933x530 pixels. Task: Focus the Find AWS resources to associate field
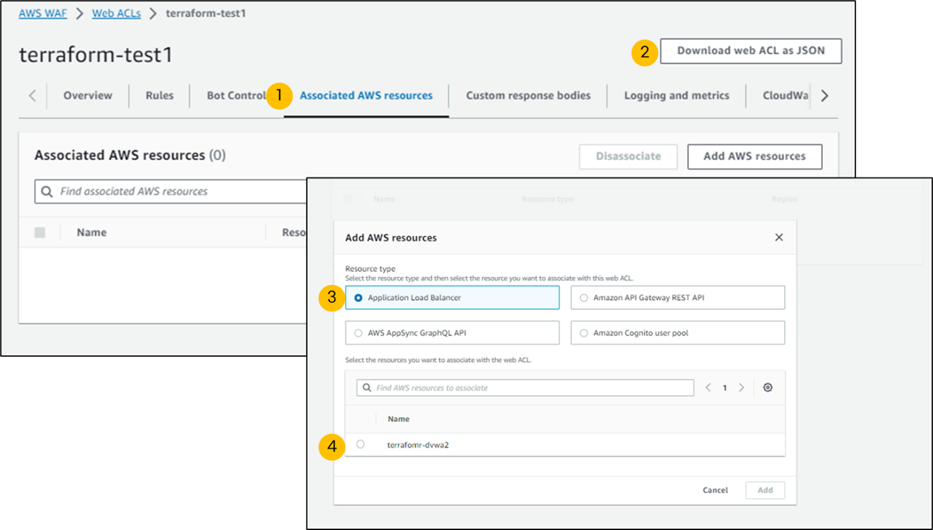point(525,388)
